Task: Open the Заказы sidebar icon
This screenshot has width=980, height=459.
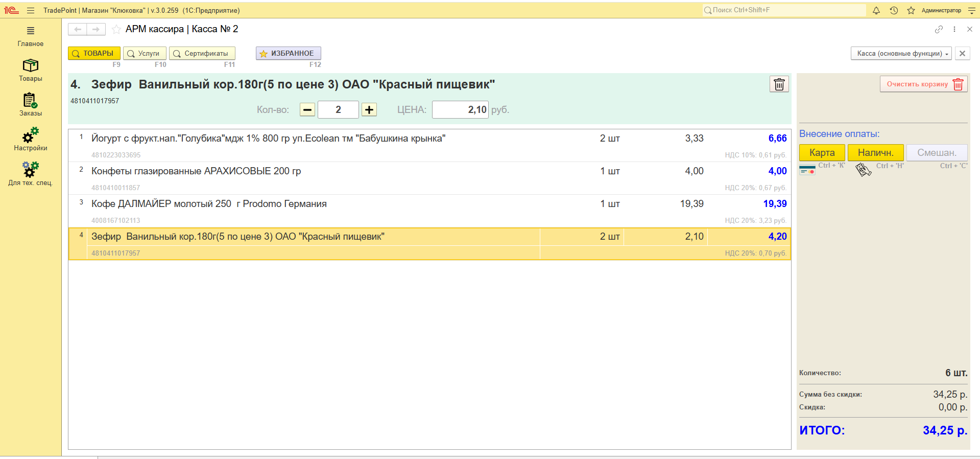Action: 31,105
